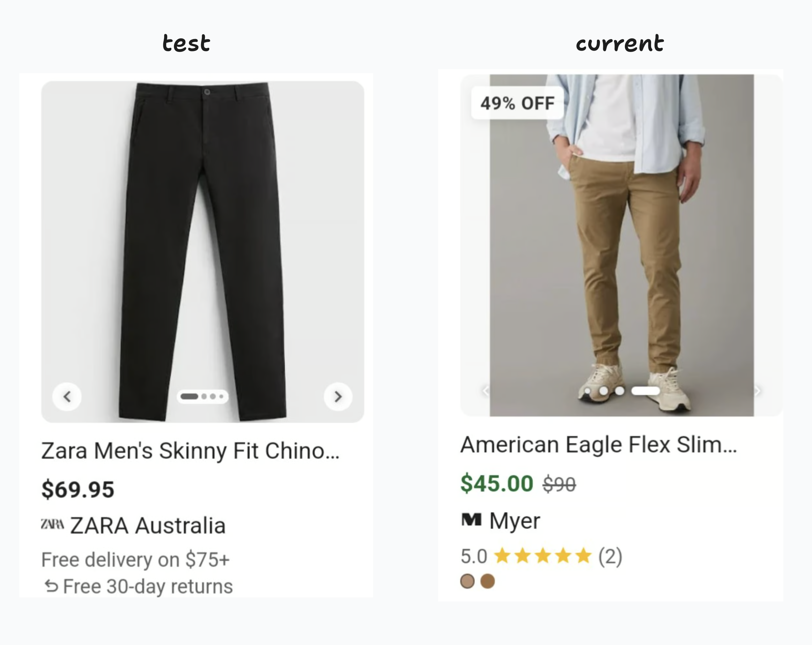Open the Zara Men's Skinny Fit Chino title

click(190, 451)
